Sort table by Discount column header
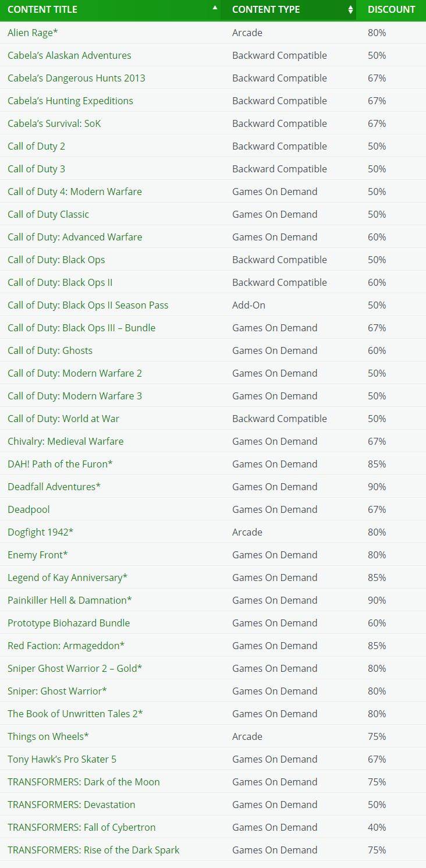The width and height of the screenshot is (426, 868). pos(391,9)
